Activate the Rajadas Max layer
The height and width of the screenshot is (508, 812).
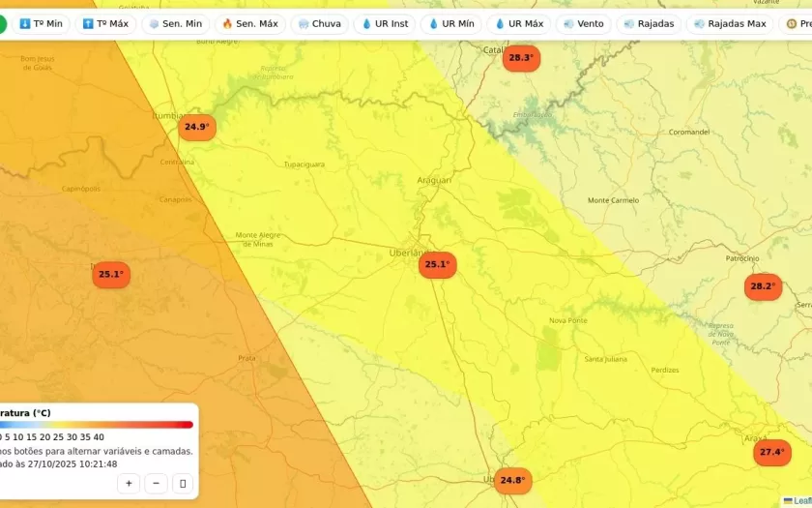pos(729,23)
